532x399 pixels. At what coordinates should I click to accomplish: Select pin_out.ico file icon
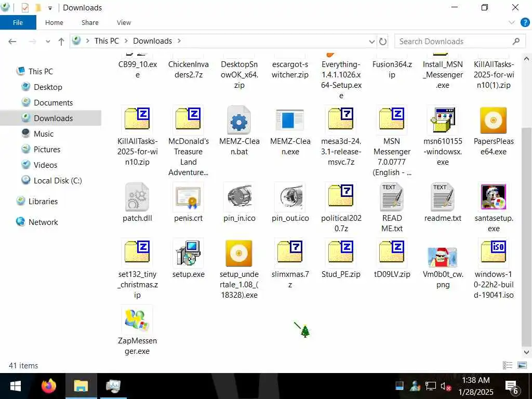(291, 197)
